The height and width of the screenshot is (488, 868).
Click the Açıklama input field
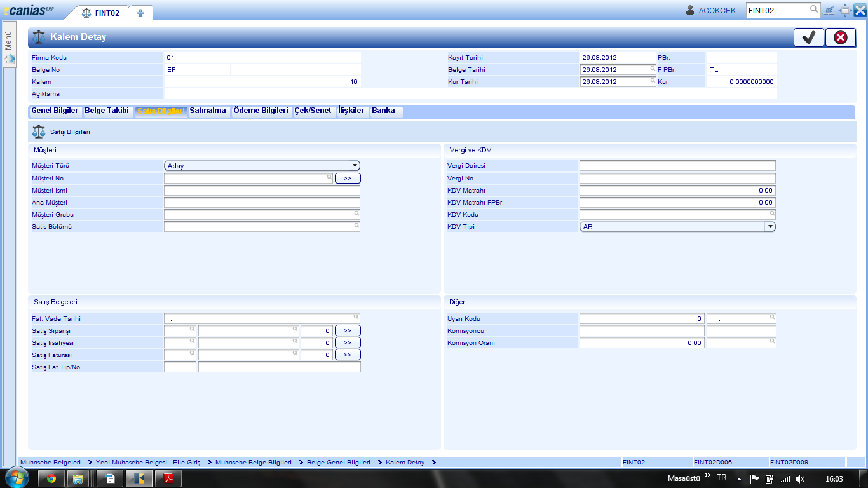(x=470, y=94)
